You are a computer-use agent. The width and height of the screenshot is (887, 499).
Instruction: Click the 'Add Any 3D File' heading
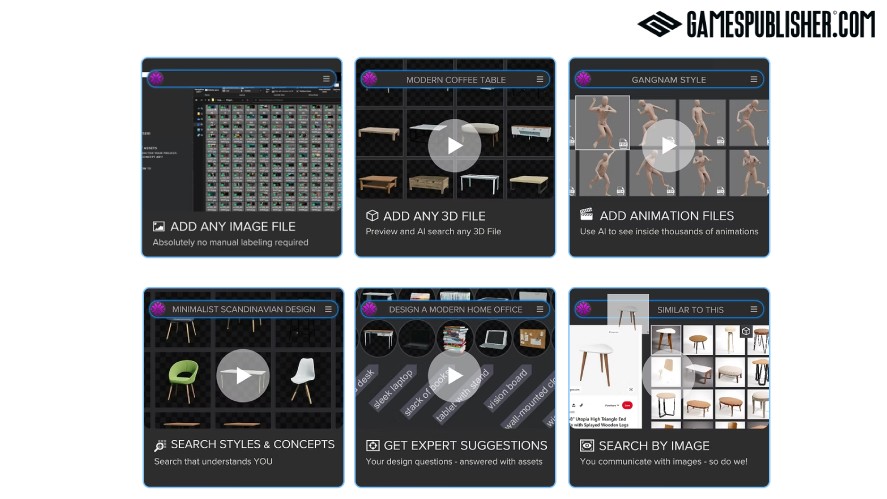tap(434, 216)
